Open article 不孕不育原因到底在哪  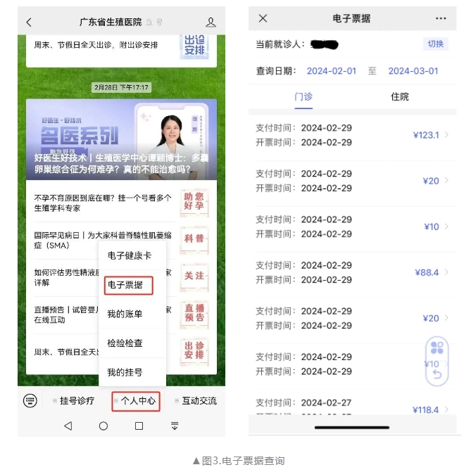point(103,203)
